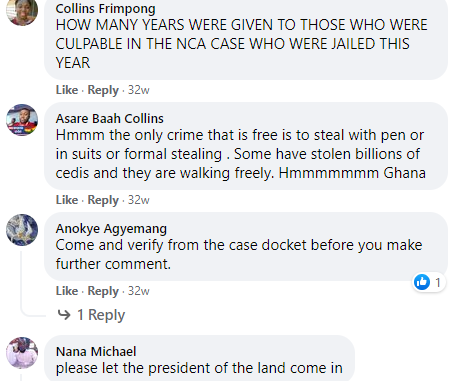Like Collins Frimpong's comment
Screen dimensions: 471x381
[x=67, y=90]
